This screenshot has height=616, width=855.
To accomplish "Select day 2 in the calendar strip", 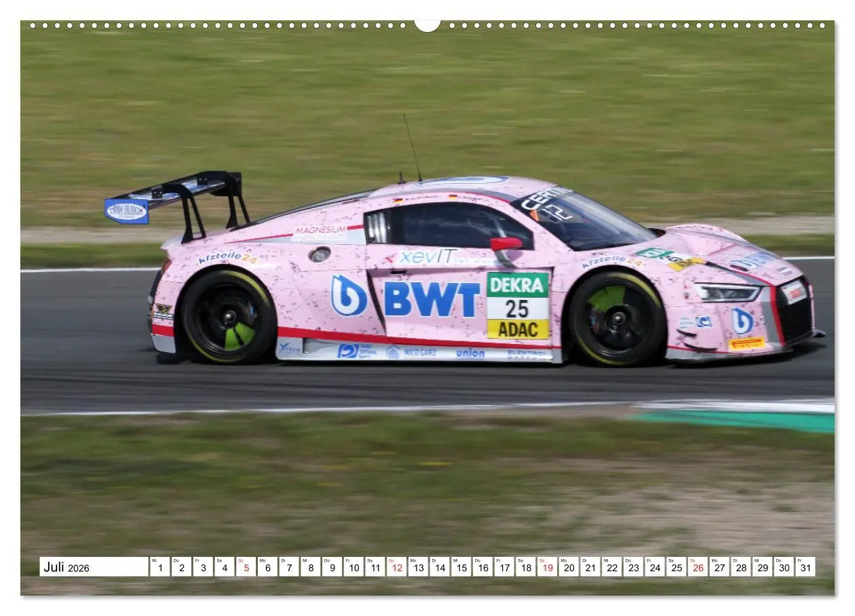I will [x=181, y=567].
